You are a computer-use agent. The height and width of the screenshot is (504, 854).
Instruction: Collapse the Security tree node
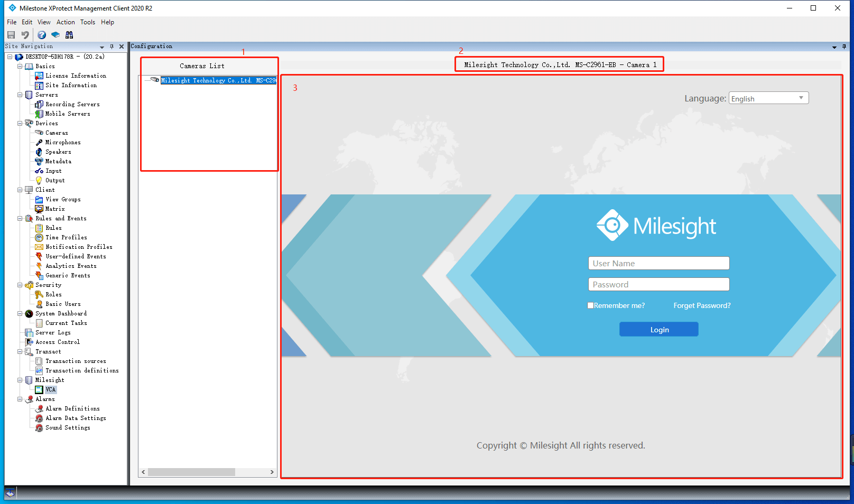[20, 285]
